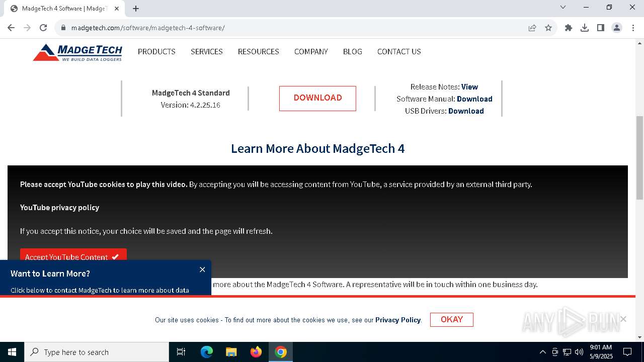Open the PRODUCTS menu
Image resolution: width=644 pixels, height=362 pixels.
tap(156, 51)
